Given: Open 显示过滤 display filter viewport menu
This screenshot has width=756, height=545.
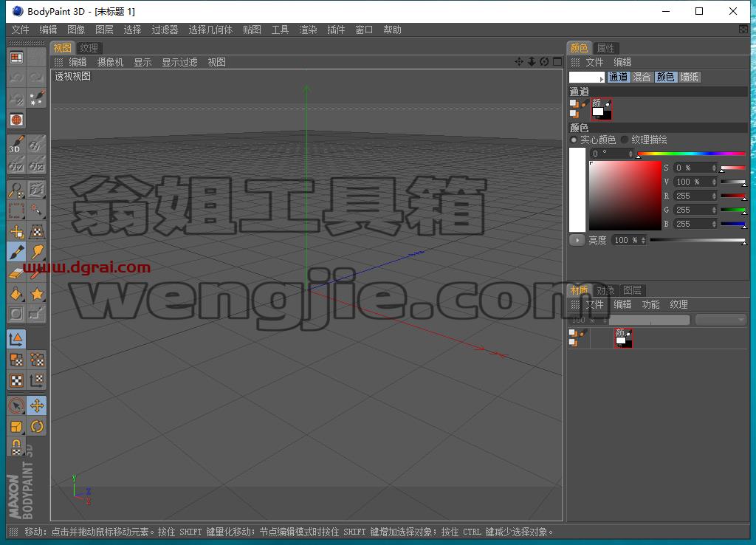Looking at the screenshot, I should [x=179, y=62].
